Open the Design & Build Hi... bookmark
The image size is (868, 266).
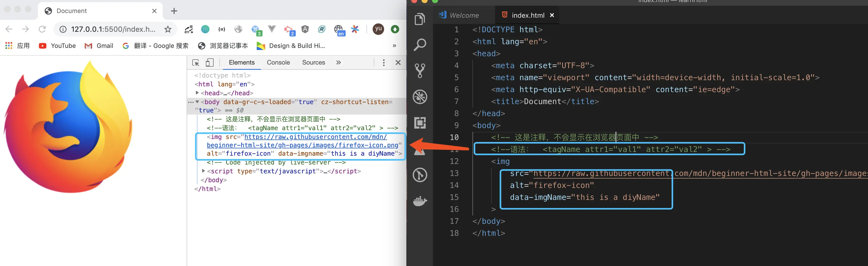[x=290, y=45]
